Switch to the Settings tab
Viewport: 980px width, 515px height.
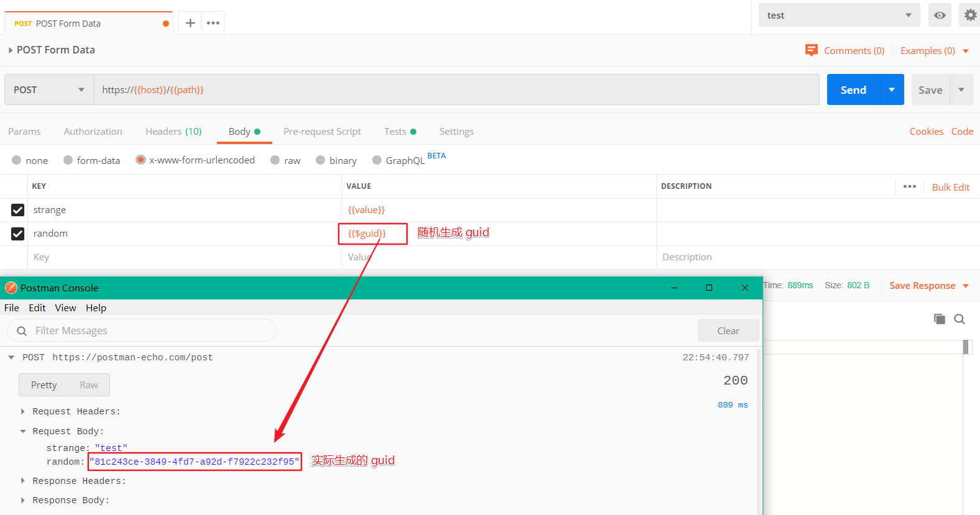457,132
